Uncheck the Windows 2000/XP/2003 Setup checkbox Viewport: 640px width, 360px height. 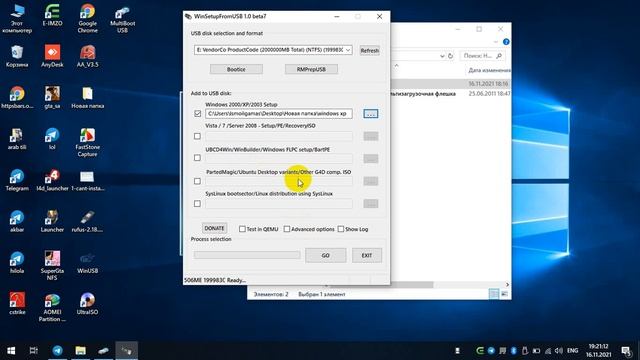[x=198, y=113]
